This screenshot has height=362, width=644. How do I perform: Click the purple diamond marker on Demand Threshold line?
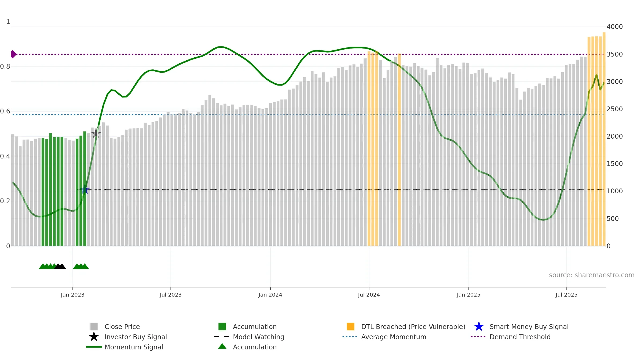coord(13,54)
